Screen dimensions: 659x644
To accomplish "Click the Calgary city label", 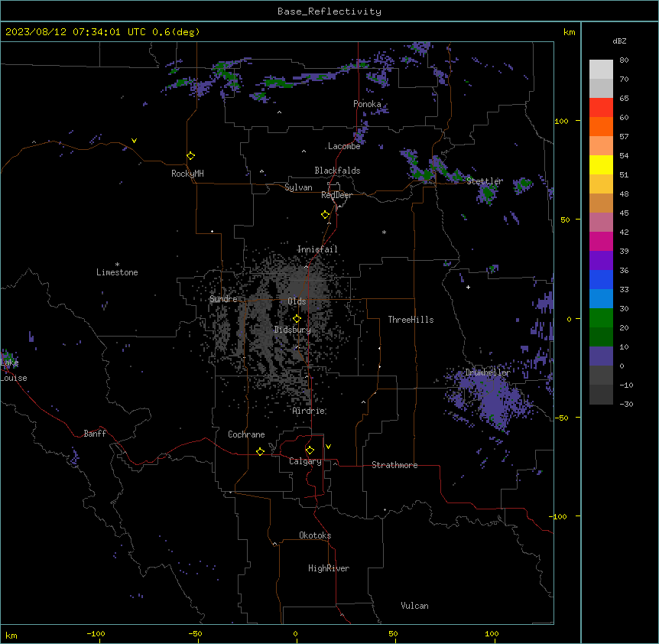I will click(305, 461).
